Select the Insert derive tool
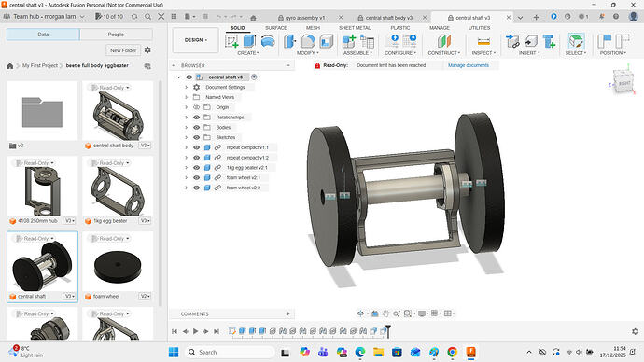 [512, 41]
